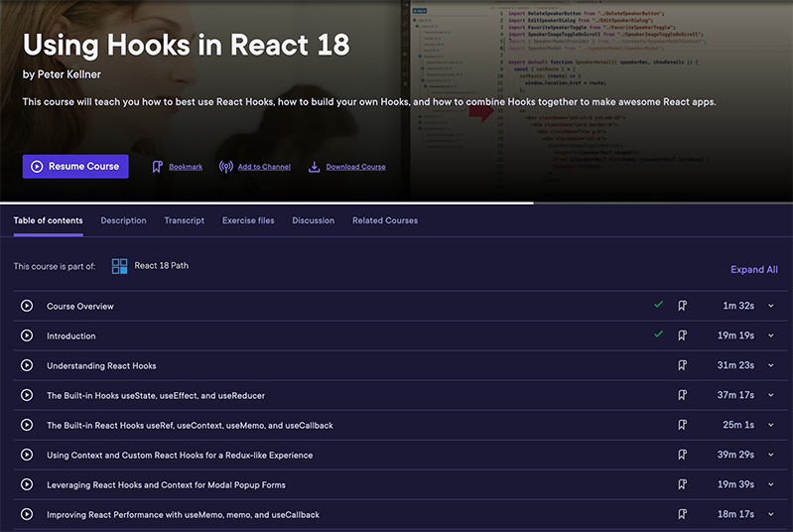Click the Leveraging React Hooks and Context title
The height and width of the screenshot is (532, 793).
[x=167, y=485]
